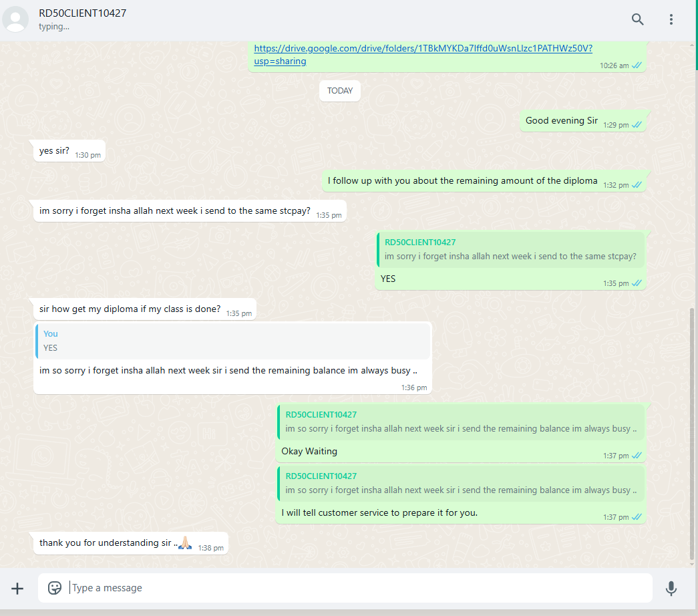The image size is (698, 616).
Task: Select 'yes sir?' message bubble
Action: (x=69, y=151)
